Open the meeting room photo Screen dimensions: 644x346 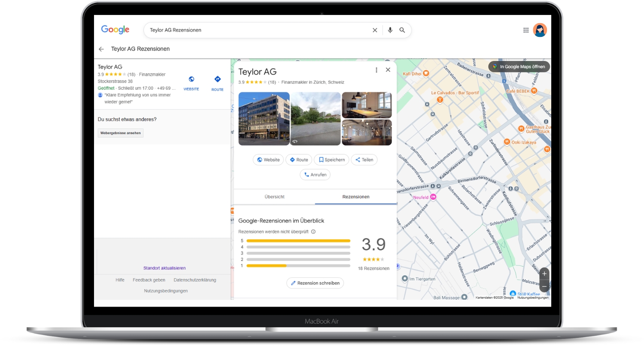[367, 105]
